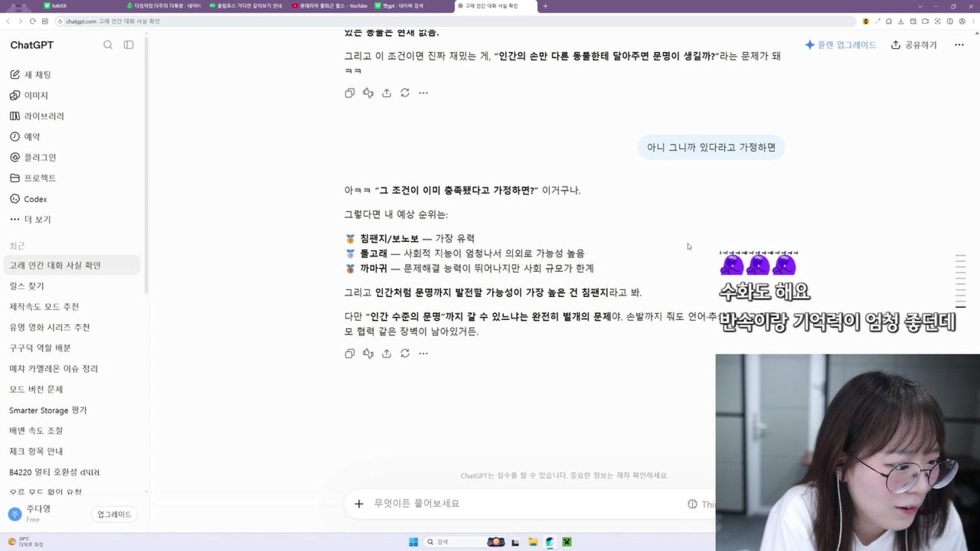The height and width of the screenshot is (551, 980).
Task: Click the conversation outline markers at right edge
Action: 960,281
